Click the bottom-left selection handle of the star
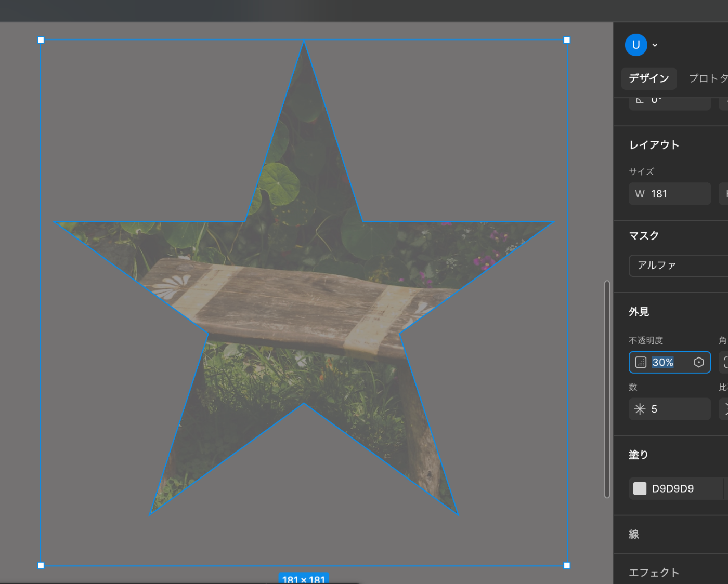The image size is (728, 584). click(41, 565)
